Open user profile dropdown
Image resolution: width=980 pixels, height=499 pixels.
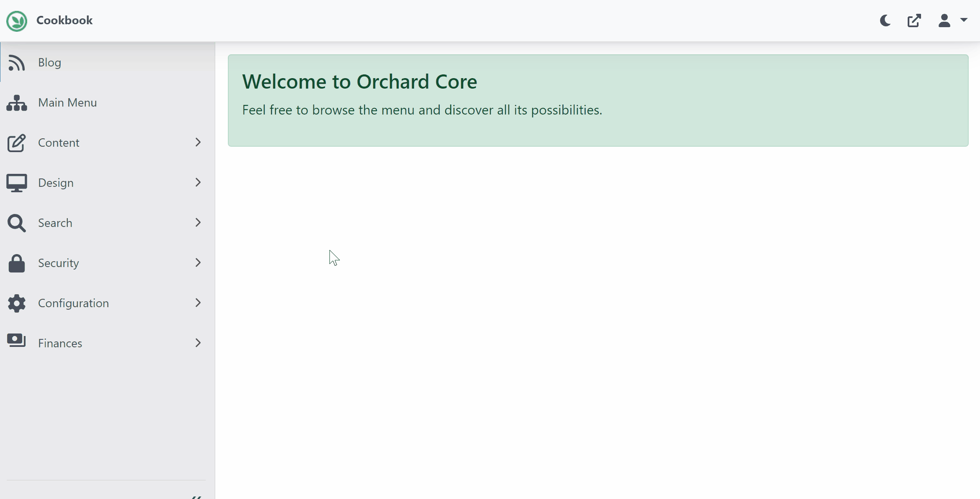(x=952, y=20)
